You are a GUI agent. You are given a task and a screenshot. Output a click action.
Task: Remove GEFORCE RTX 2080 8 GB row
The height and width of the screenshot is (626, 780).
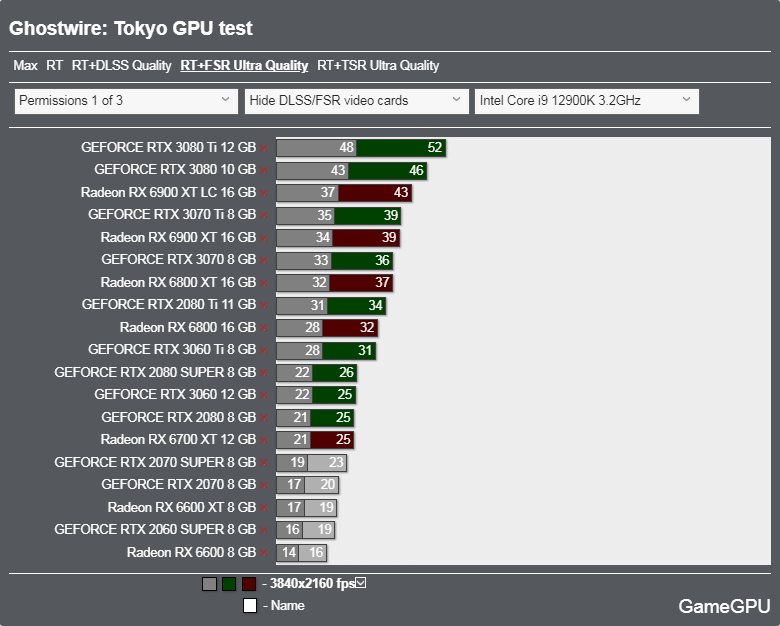[x=264, y=418]
